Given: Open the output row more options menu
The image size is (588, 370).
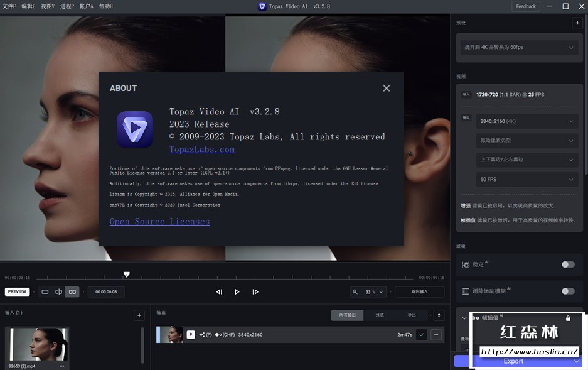Looking at the screenshot, I should coord(436,334).
